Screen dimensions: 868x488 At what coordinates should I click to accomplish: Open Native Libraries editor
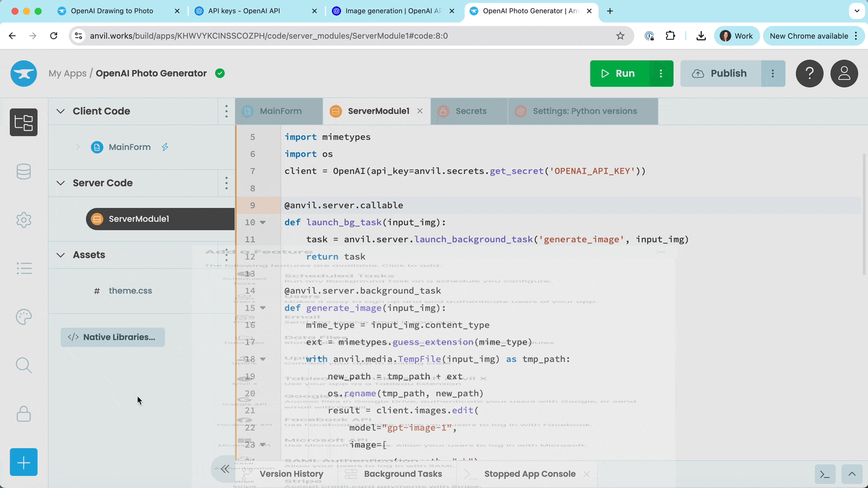[113, 337]
